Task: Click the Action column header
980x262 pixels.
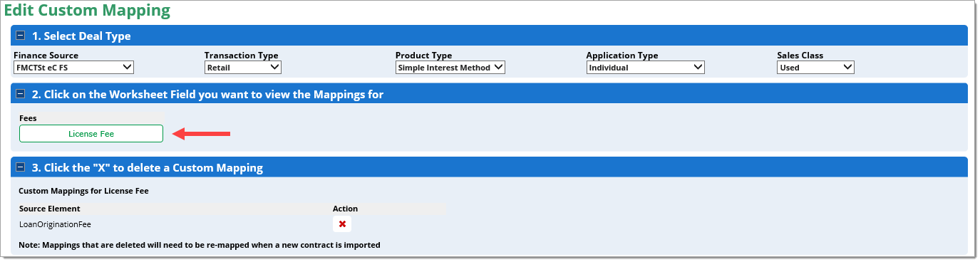Action: pyautogui.click(x=345, y=209)
